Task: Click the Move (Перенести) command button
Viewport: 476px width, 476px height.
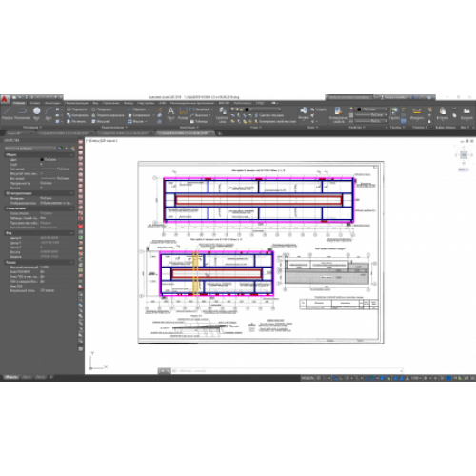Action: 76,109
